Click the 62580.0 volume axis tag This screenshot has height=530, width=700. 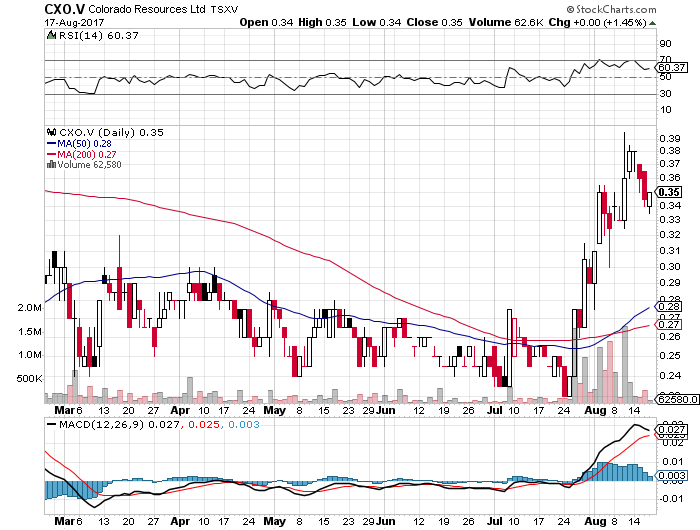coord(677,399)
